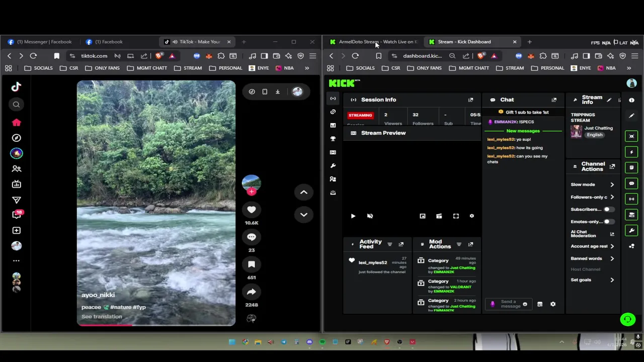Seek using the TikTok video progress bar
This screenshot has height=362, width=644.
click(x=156, y=325)
